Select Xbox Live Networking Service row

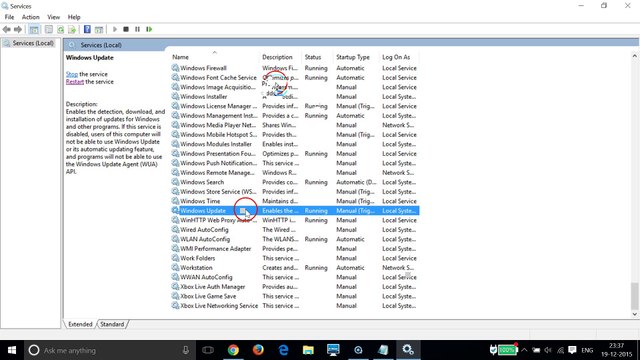[x=295, y=306]
